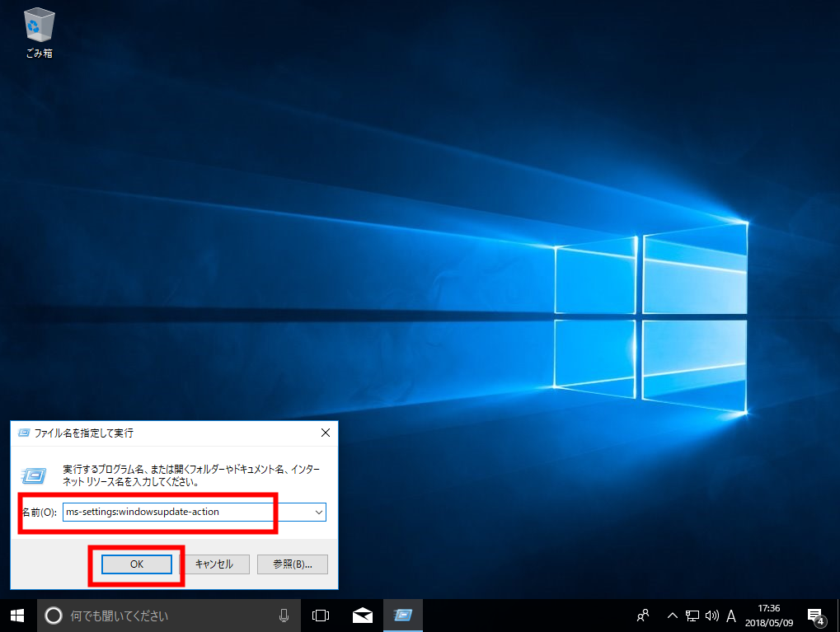Screen dimensions: 840x632
Task: Cancel the Run dialog with キャンセル
Action: [214, 564]
